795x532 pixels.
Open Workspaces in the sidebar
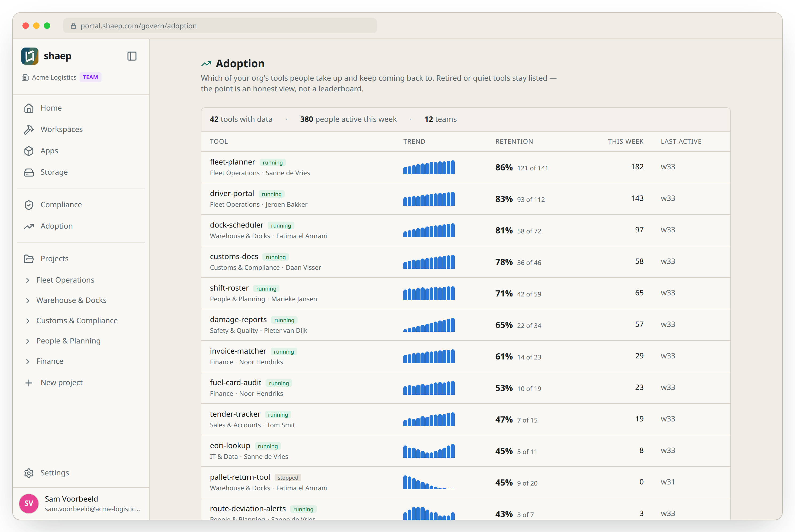tap(81, 129)
